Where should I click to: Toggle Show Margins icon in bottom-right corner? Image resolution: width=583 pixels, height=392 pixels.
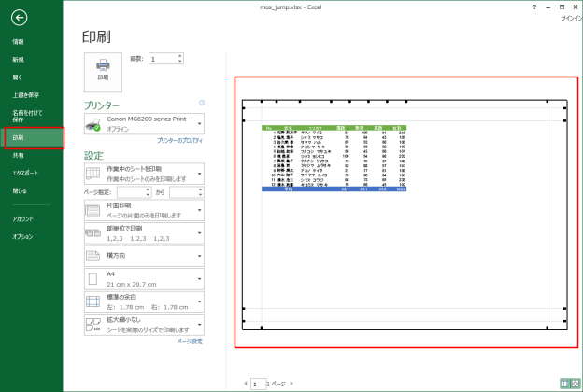tap(564, 384)
